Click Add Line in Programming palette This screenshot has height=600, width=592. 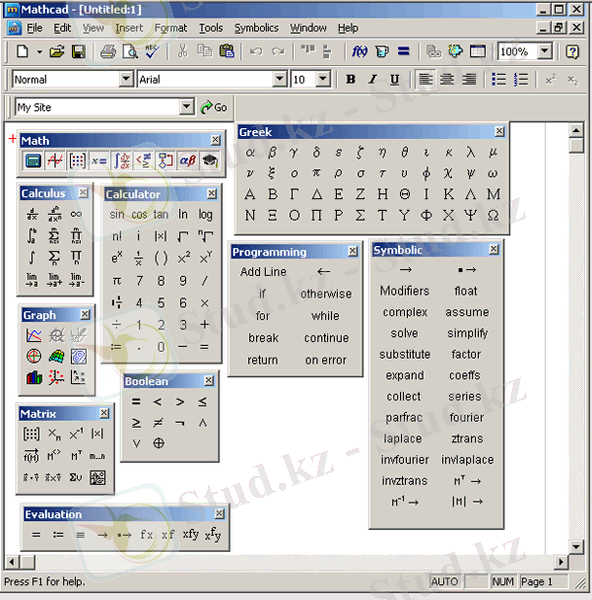pyautogui.click(x=263, y=272)
